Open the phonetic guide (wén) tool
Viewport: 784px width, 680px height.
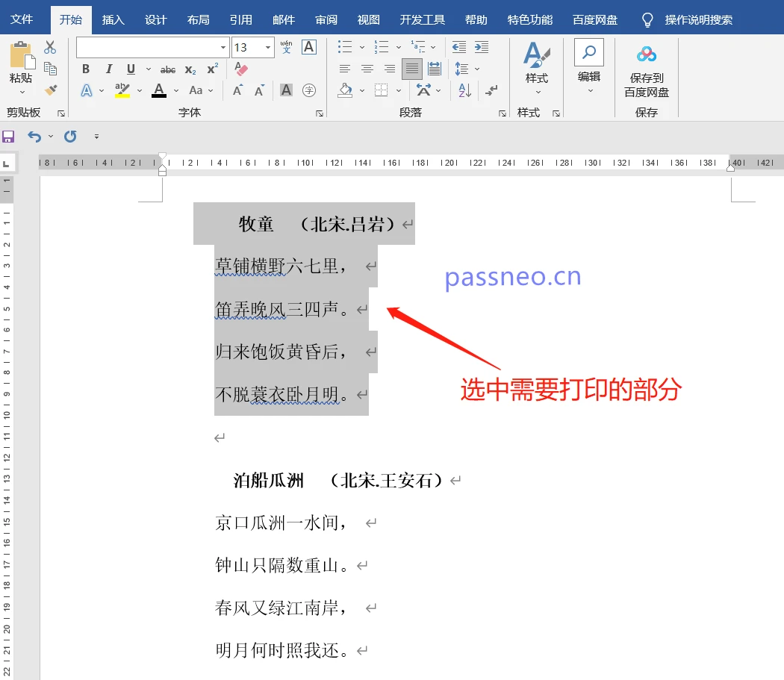pos(286,47)
